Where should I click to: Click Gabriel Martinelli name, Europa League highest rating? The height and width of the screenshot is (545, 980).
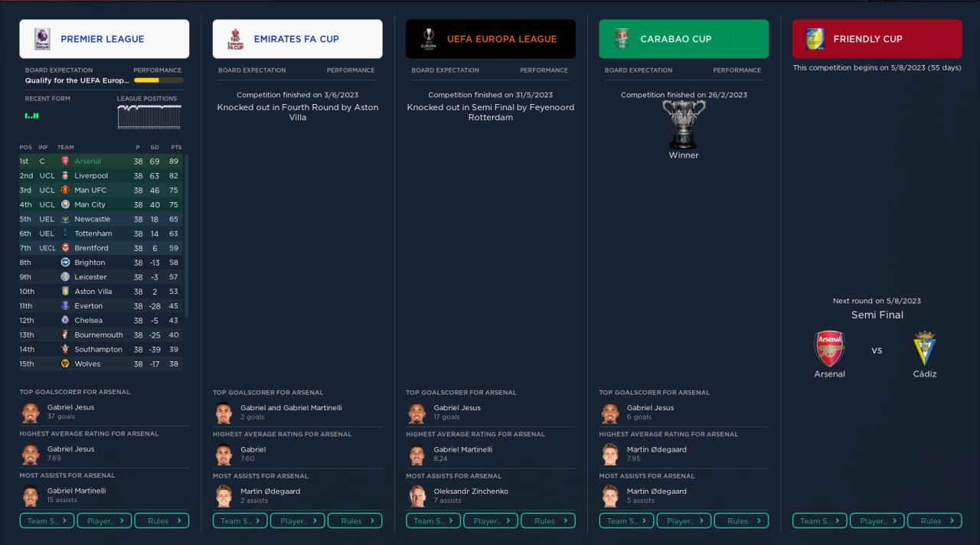(x=463, y=450)
